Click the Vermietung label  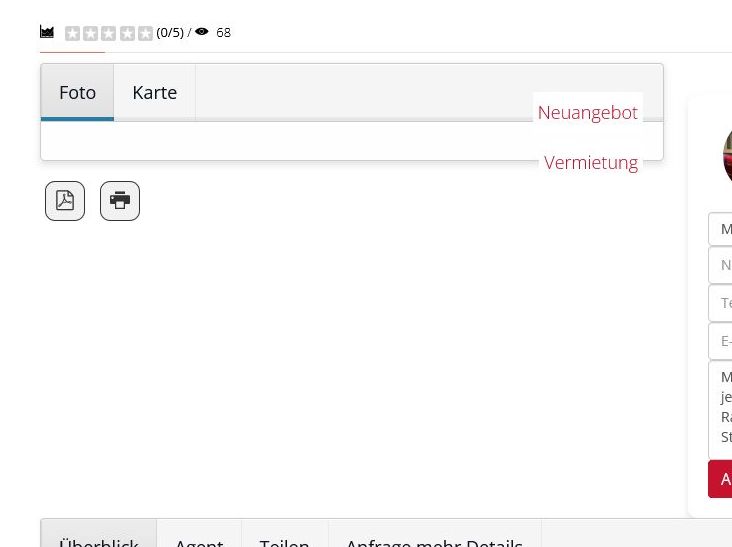(590, 162)
